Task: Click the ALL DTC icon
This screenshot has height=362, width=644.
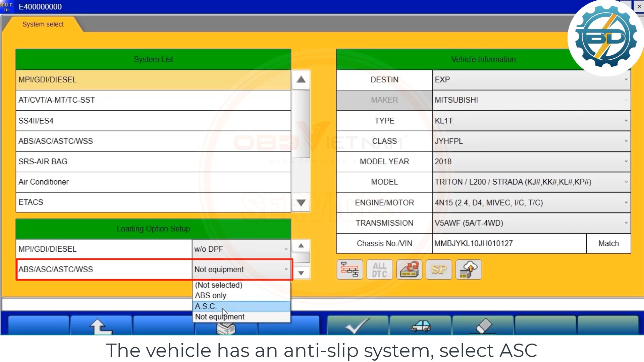Action: (379, 269)
